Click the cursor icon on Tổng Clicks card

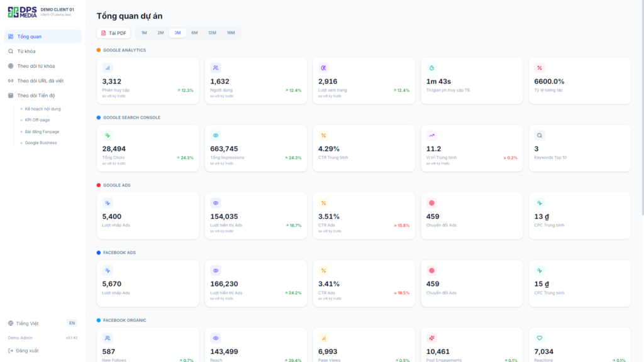tap(108, 136)
